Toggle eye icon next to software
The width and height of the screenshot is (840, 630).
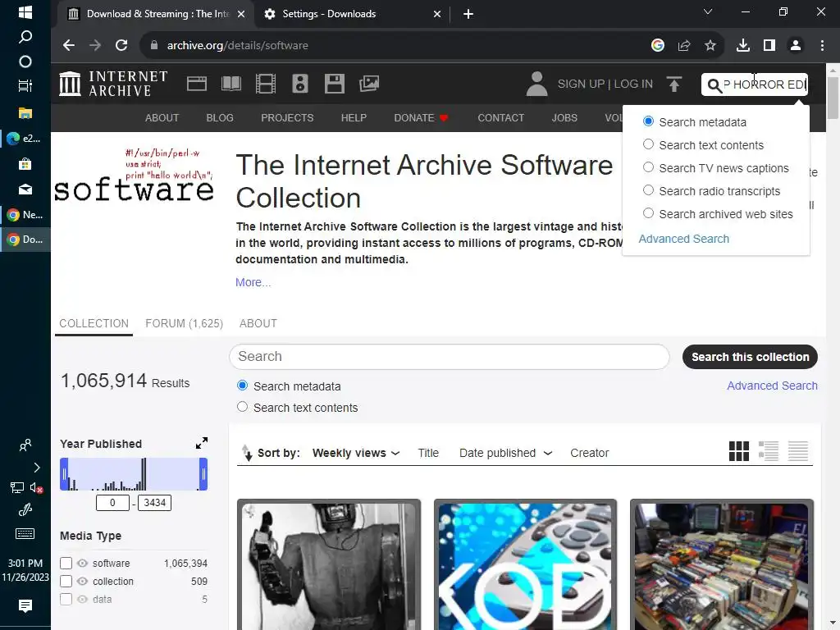82,563
